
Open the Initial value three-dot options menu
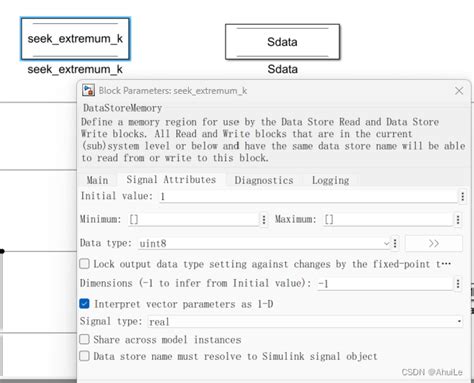(x=462, y=196)
